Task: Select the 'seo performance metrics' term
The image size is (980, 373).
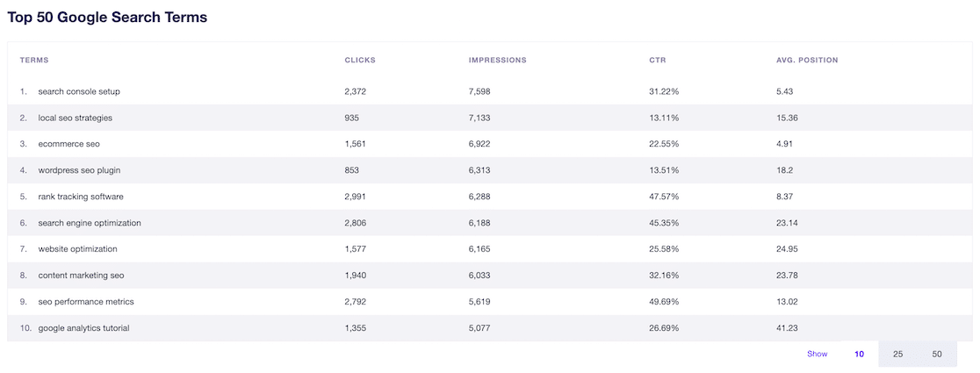Action: pos(86,302)
